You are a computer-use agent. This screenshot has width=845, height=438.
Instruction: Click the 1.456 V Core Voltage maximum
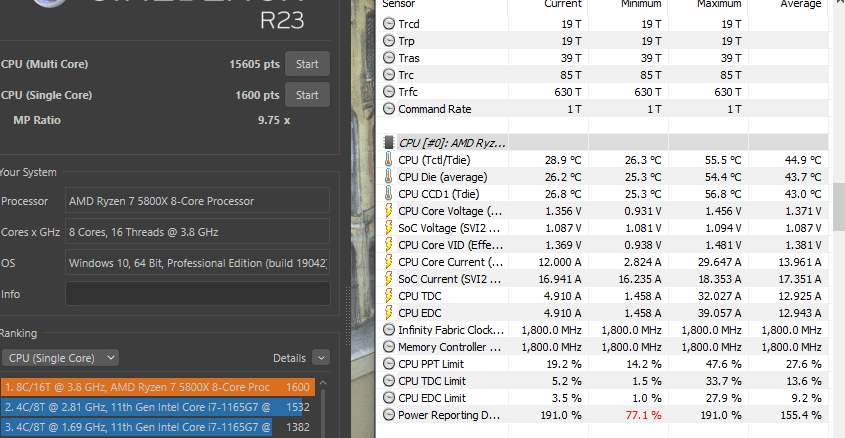coord(724,211)
